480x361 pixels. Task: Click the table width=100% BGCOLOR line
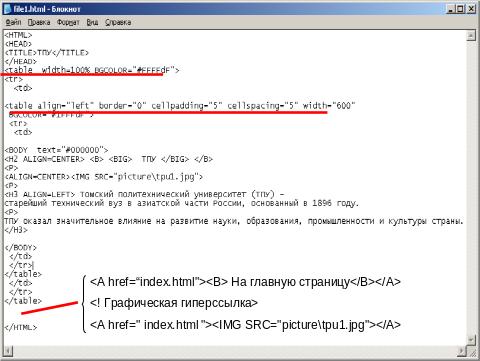pyautogui.click(x=92, y=70)
